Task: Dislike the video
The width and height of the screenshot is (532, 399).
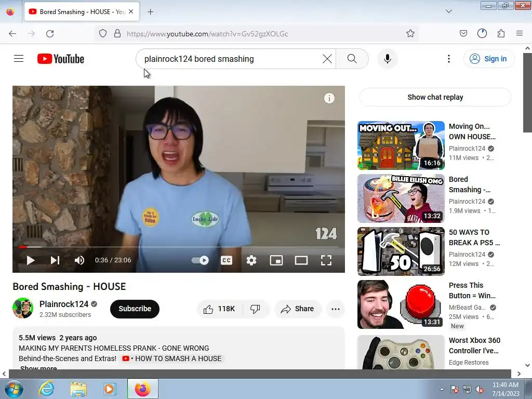Action: (255, 309)
